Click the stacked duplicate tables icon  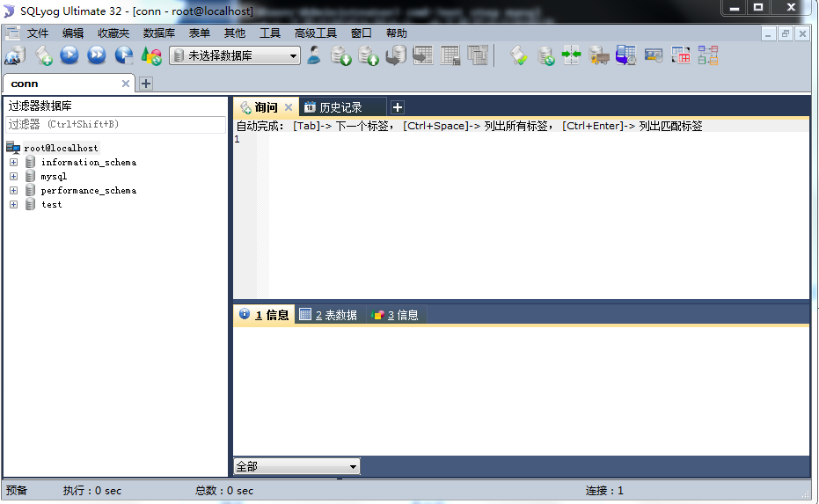(x=478, y=55)
